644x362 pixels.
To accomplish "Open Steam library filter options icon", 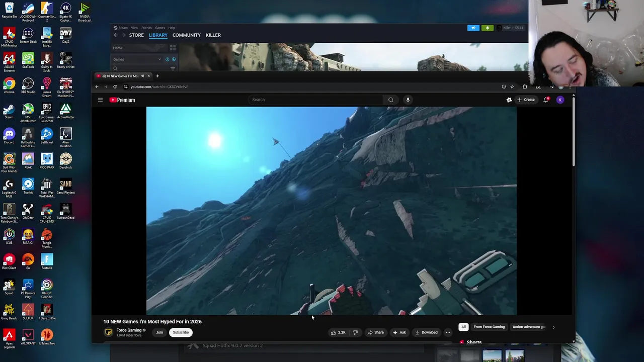I will pos(173,68).
